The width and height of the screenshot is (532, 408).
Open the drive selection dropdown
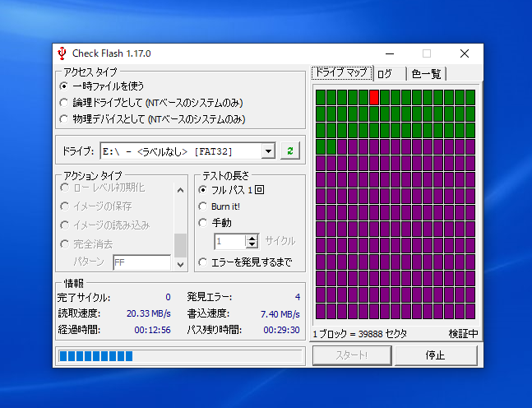pyautogui.click(x=268, y=151)
